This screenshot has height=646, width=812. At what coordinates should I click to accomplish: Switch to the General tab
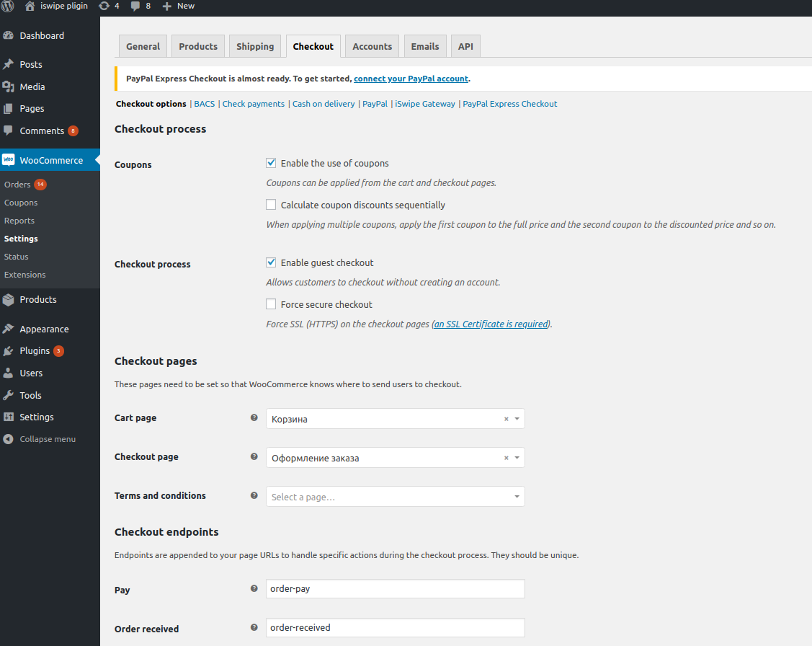pyautogui.click(x=143, y=46)
